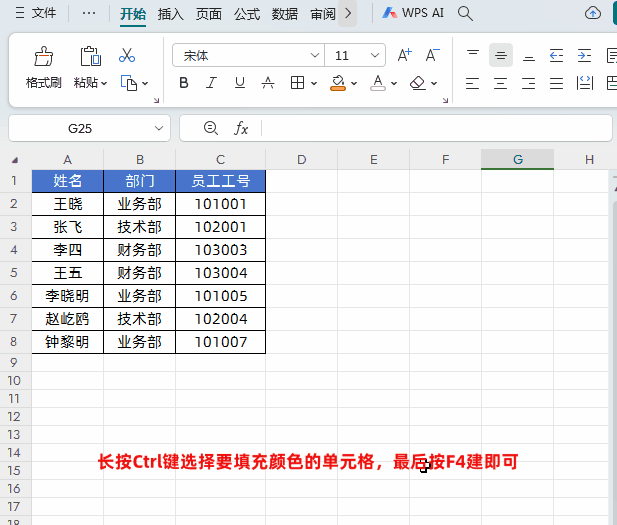Switch to the 插入 (Insert) tab
Screen dimensions: 617x525
pos(171,14)
